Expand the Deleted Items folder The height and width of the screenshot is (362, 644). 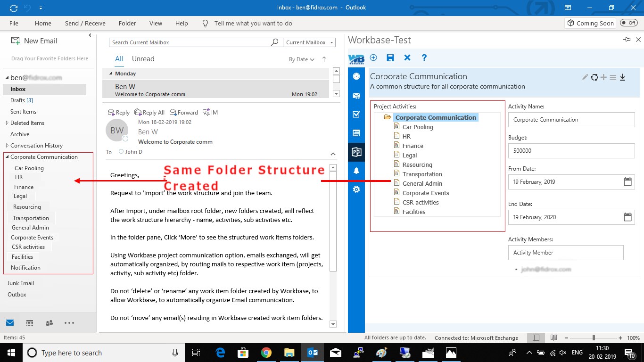tap(7, 123)
